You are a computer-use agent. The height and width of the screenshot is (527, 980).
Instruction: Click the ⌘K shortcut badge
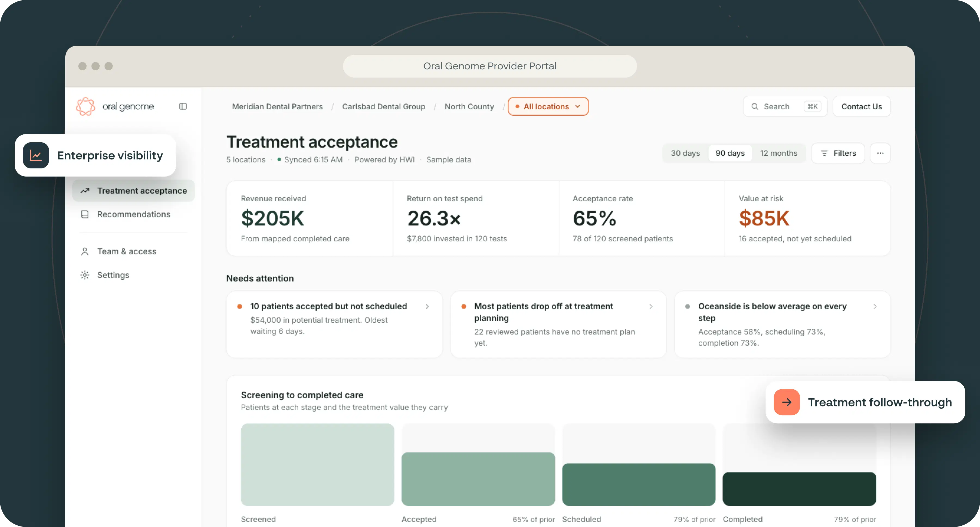[x=812, y=106]
